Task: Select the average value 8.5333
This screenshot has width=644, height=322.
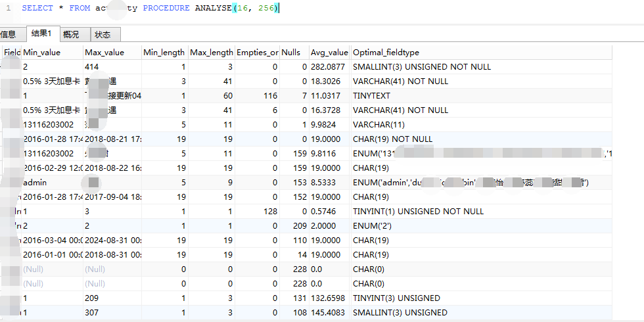Action: point(329,183)
